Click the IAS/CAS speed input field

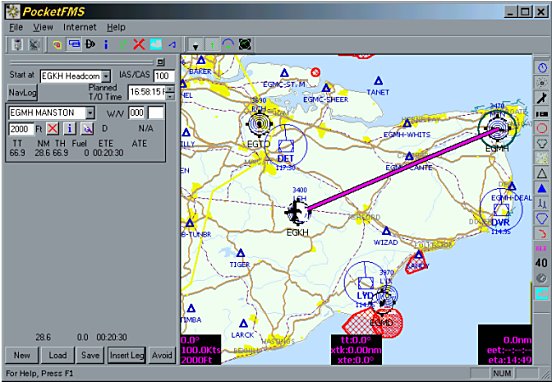click(164, 76)
